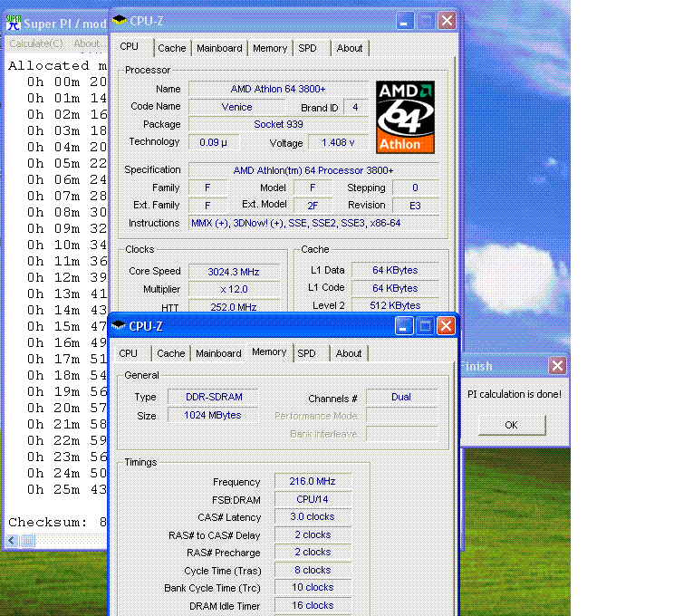Minimize the upper CPU-Z CPU window
This screenshot has height=616, width=693.
[404, 21]
